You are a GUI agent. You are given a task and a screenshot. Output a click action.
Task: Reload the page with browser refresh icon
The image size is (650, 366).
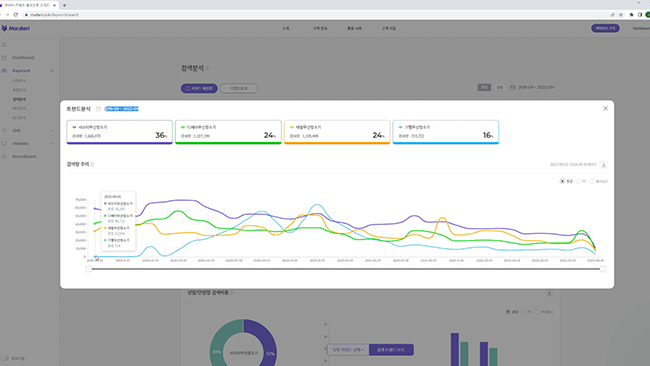(x=16, y=15)
